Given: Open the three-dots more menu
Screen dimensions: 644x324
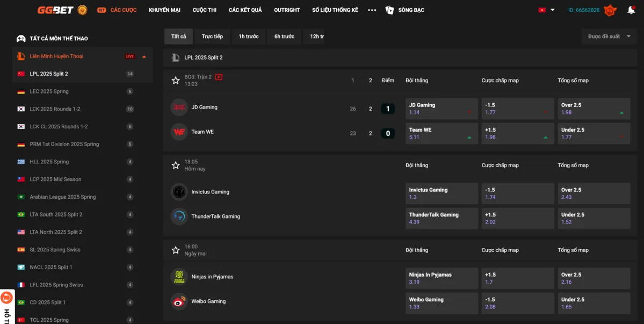Looking at the screenshot, I should (x=372, y=10).
